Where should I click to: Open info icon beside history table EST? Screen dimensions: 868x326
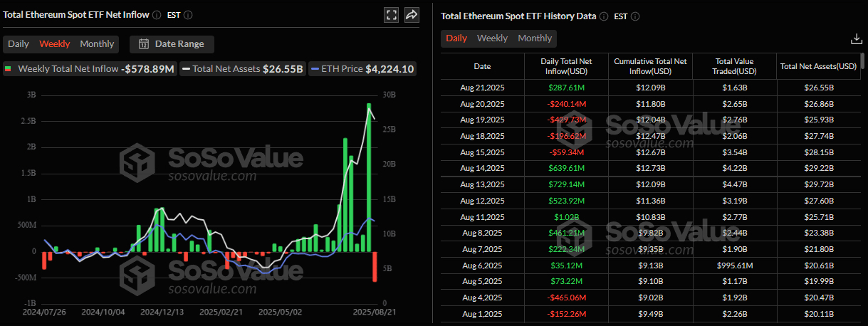click(635, 16)
